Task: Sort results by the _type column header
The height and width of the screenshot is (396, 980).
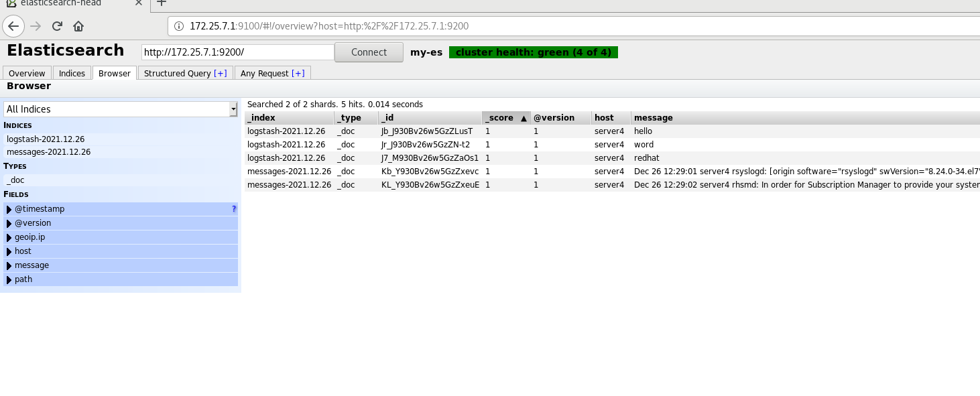Action: (356, 118)
